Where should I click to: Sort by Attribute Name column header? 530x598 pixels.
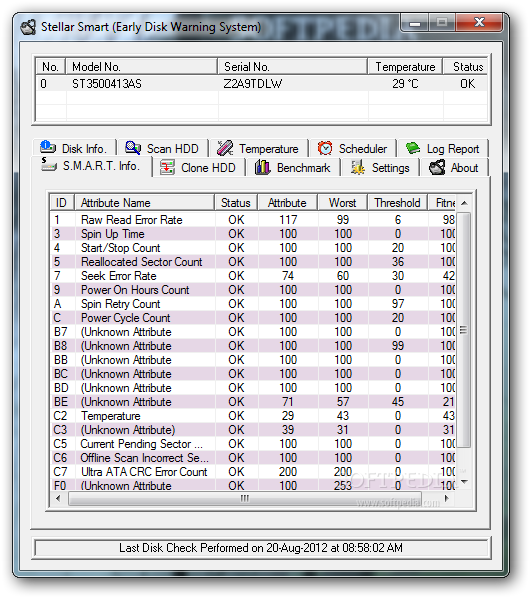coord(145,203)
